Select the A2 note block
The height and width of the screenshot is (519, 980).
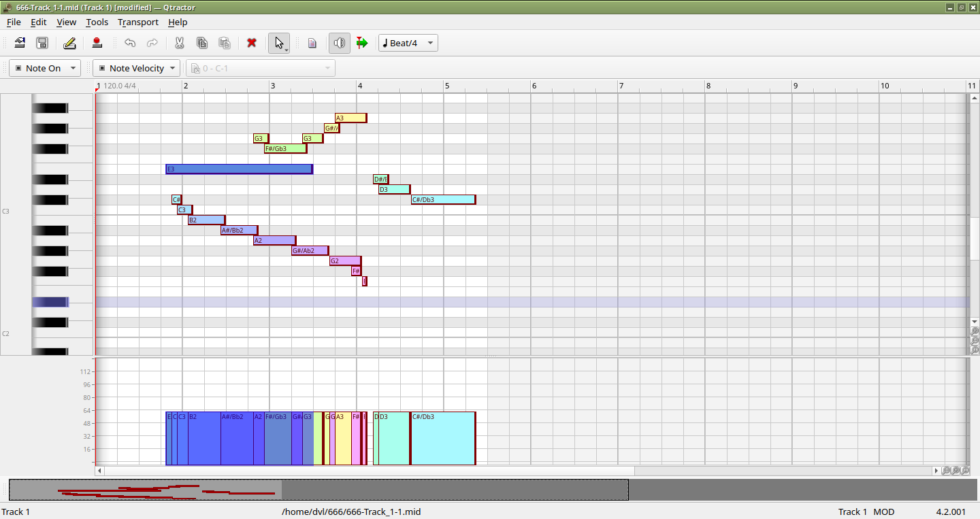click(275, 240)
